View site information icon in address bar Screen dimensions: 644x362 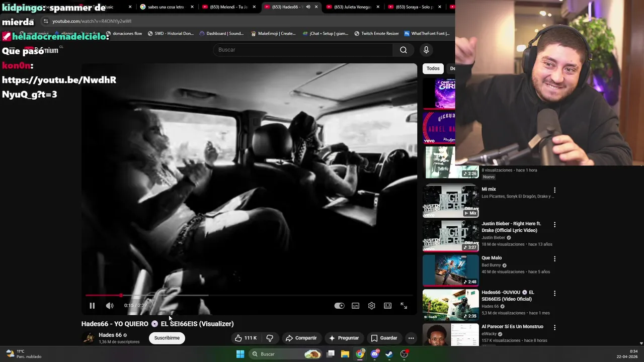coord(46,21)
